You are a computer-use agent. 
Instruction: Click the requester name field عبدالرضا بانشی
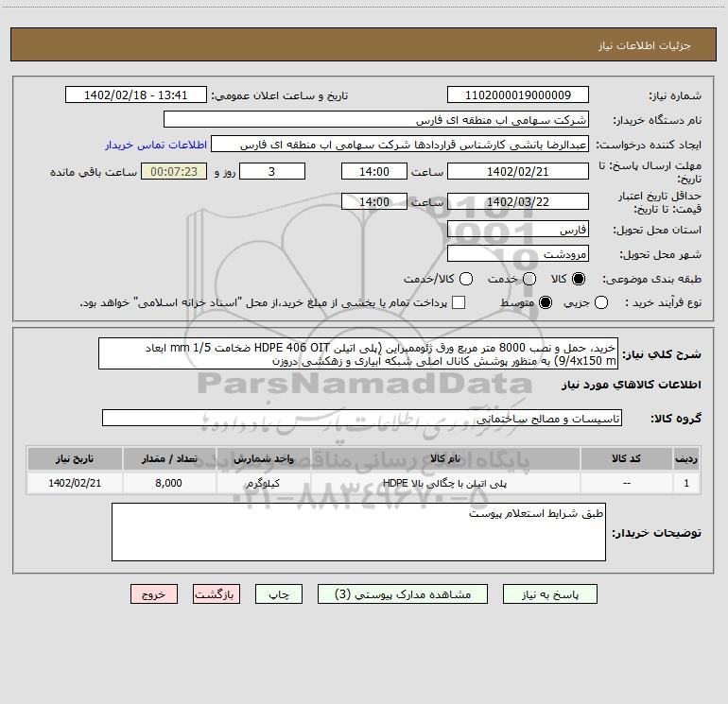click(400, 145)
